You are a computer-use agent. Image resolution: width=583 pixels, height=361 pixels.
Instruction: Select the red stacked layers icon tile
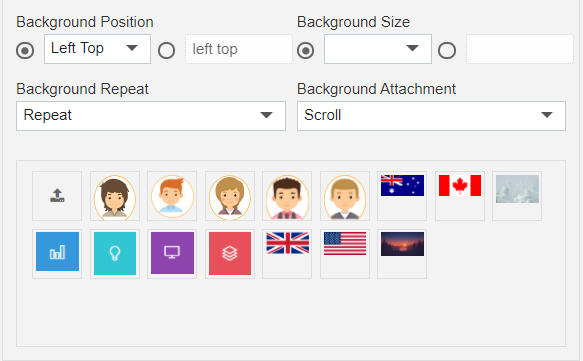[230, 254]
